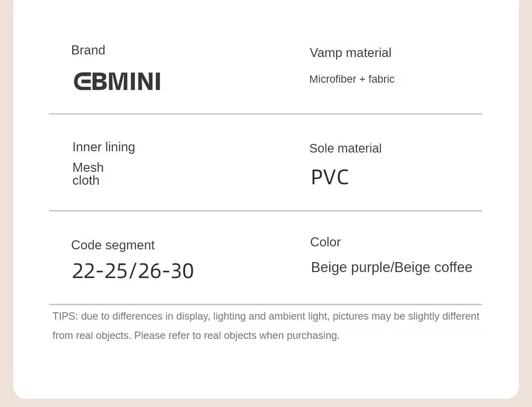
Task: Pick the "Beige purple" color option
Action: tap(350, 267)
